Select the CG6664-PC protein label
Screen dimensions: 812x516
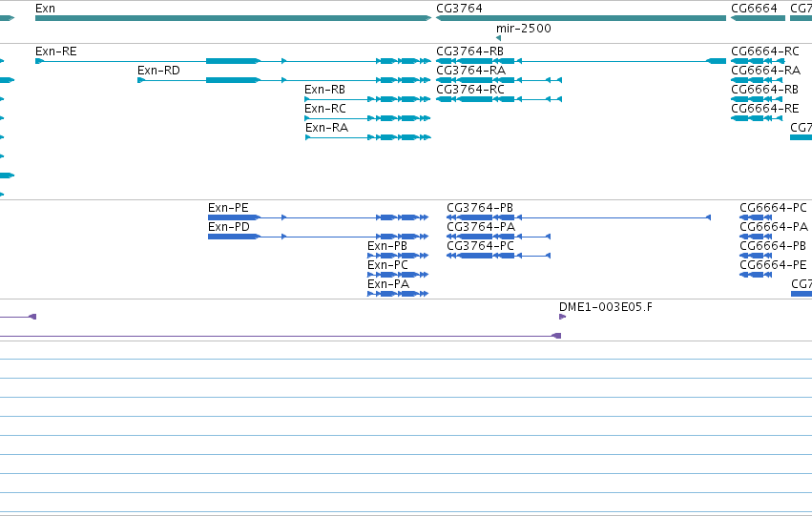(x=773, y=208)
